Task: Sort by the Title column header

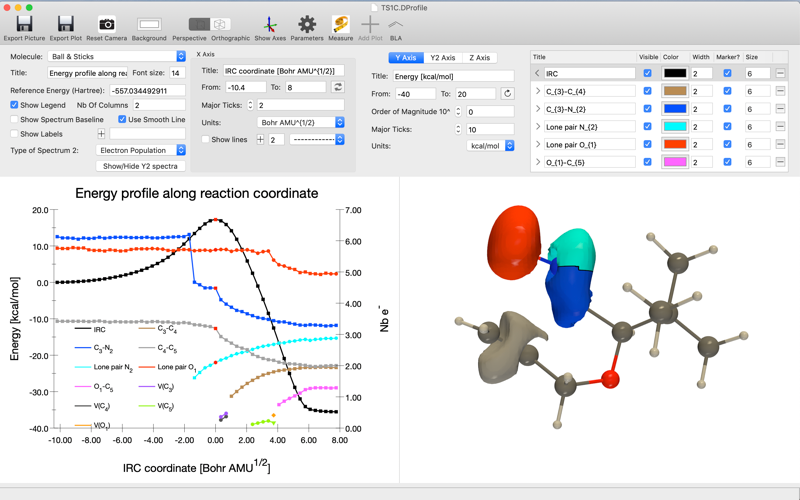Action: pyautogui.click(x=584, y=57)
